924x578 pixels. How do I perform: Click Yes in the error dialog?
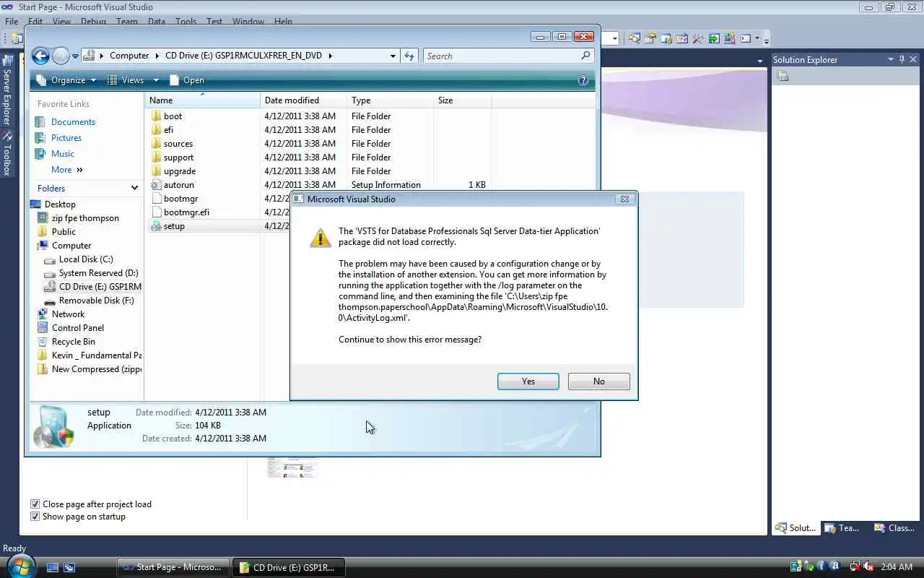pyautogui.click(x=528, y=381)
